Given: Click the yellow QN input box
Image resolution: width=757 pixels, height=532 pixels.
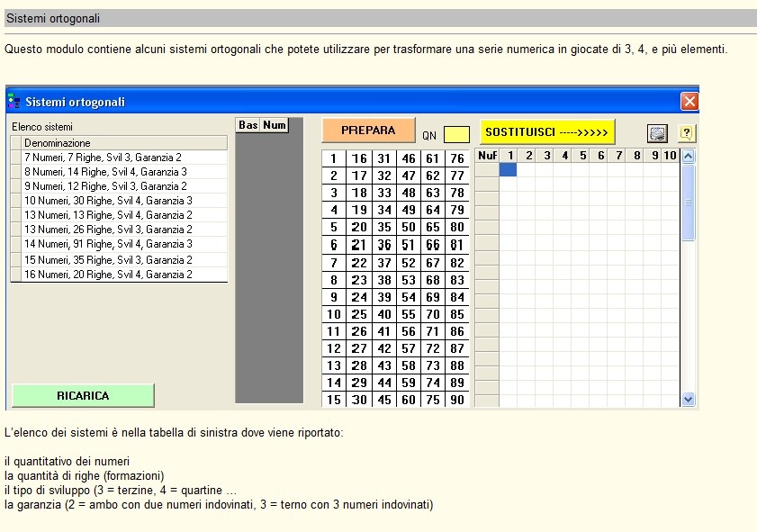Looking at the screenshot, I should [x=456, y=134].
